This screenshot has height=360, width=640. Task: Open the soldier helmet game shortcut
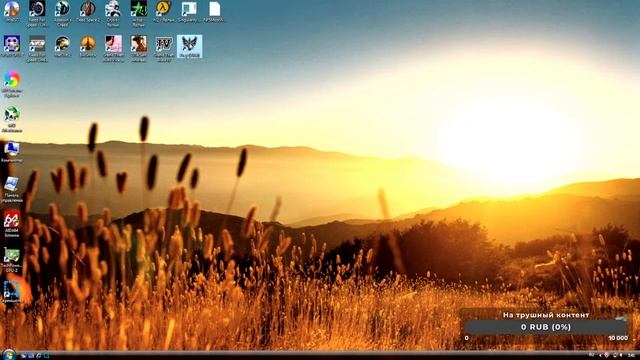click(x=62, y=47)
